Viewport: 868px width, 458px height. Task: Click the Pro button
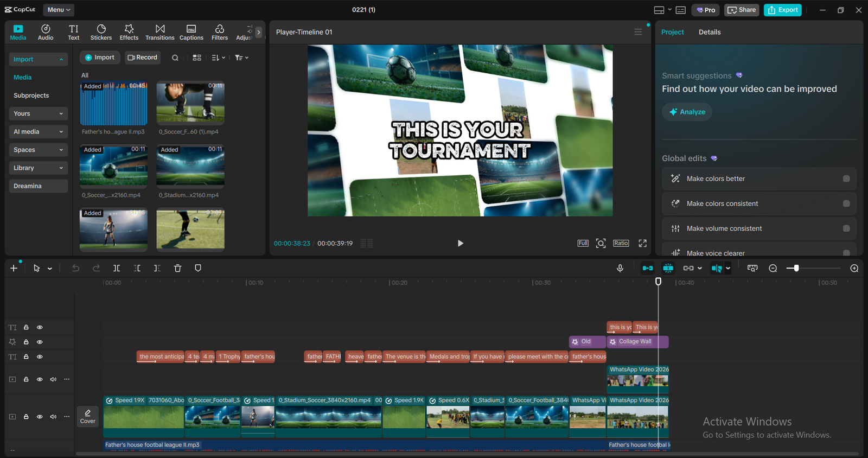[x=706, y=10]
